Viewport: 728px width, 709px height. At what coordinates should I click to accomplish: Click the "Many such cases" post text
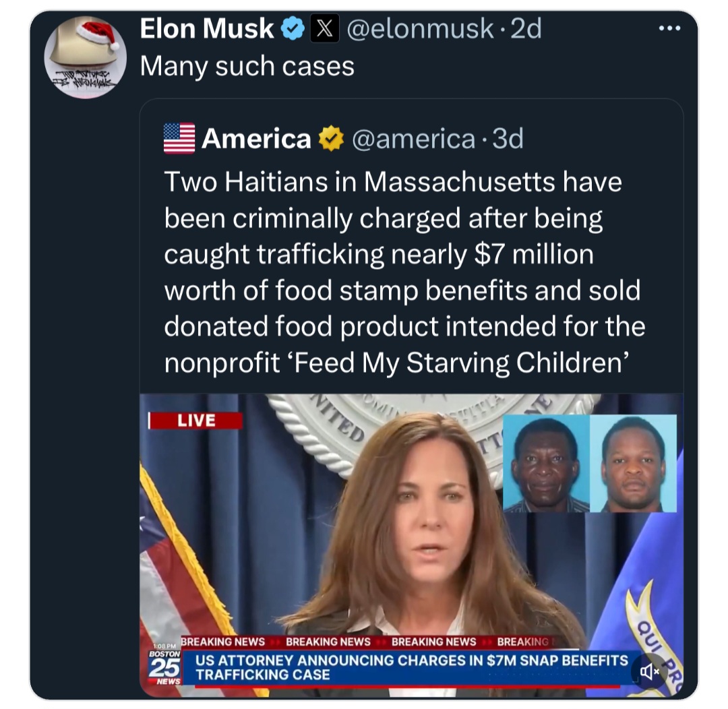click(x=247, y=66)
